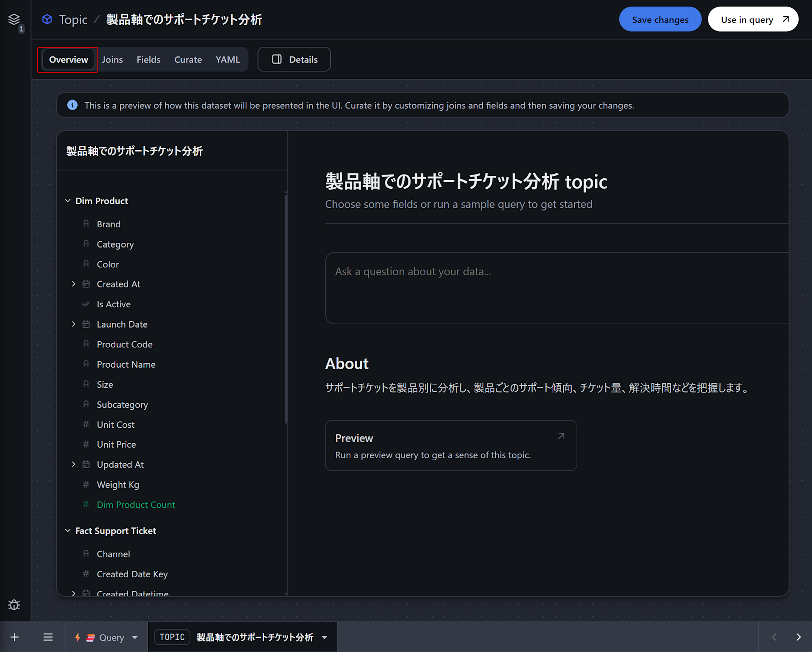Click the info icon in preview banner
This screenshot has height=652, width=812.
click(72, 105)
